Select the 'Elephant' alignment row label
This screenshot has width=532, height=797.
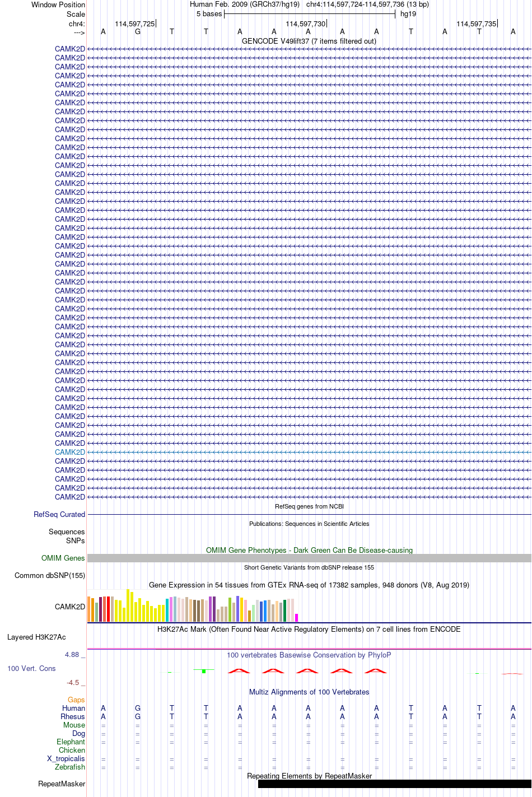point(71,742)
